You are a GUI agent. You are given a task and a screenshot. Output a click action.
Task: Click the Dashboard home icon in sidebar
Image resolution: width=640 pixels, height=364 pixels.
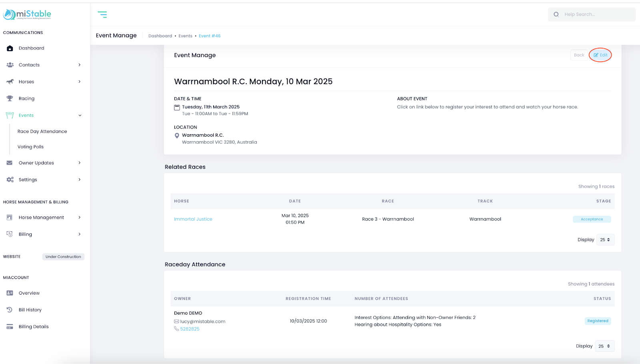[x=10, y=48]
